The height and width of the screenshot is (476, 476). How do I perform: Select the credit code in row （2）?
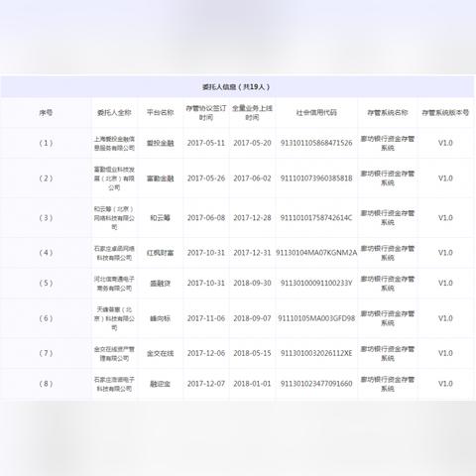pos(316,178)
